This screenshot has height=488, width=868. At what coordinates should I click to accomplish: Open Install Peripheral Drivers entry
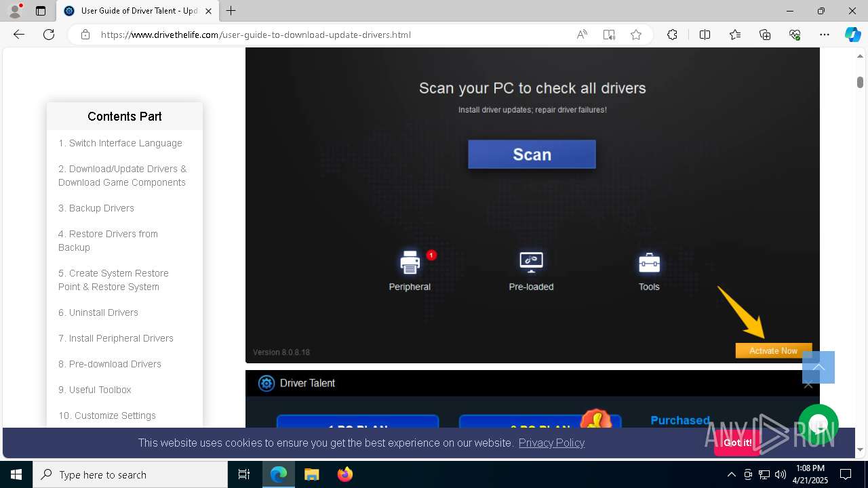tap(116, 338)
